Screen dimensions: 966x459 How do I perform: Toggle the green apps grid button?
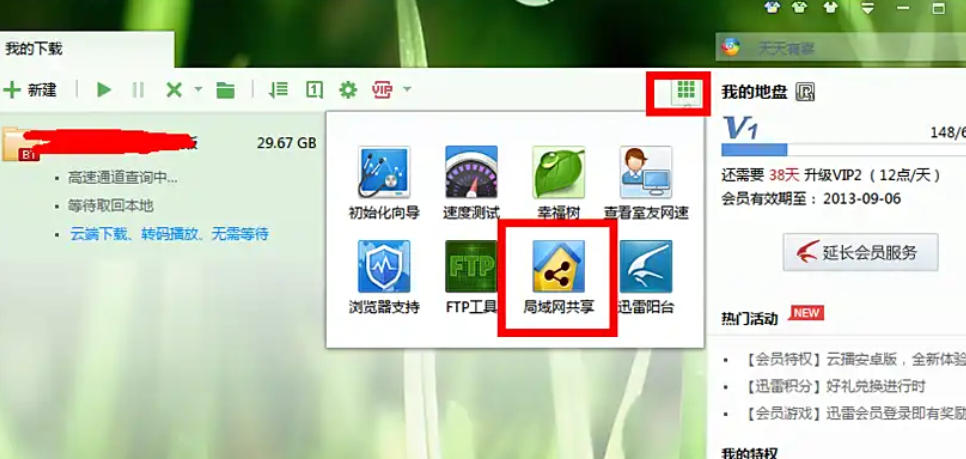[685, 90]
